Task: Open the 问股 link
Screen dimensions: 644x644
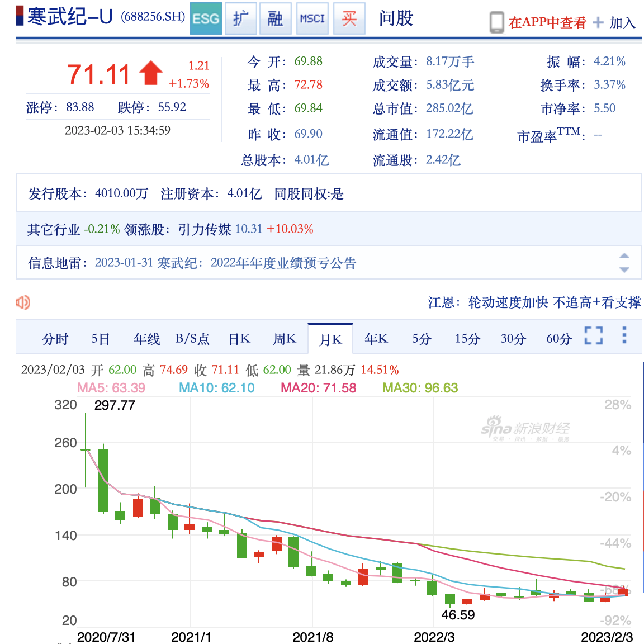Action: click(x=396, y=18)
